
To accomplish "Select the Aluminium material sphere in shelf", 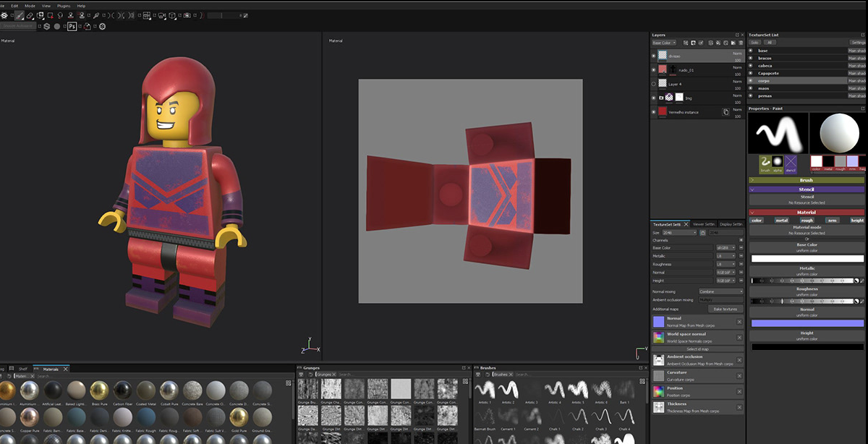I will click(30, 391).
